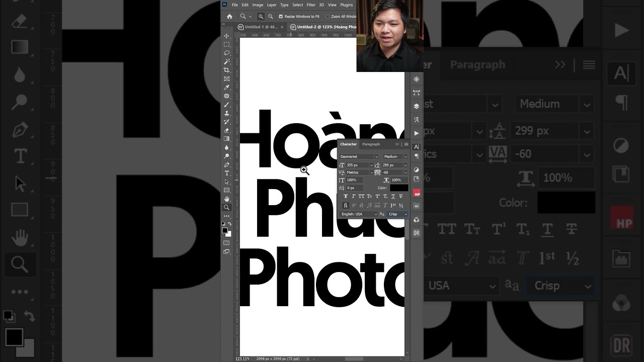Screen dimensions: 644x362
Task: Open the Crisp anti-aliasing dropdown
Action: [397, 214]
